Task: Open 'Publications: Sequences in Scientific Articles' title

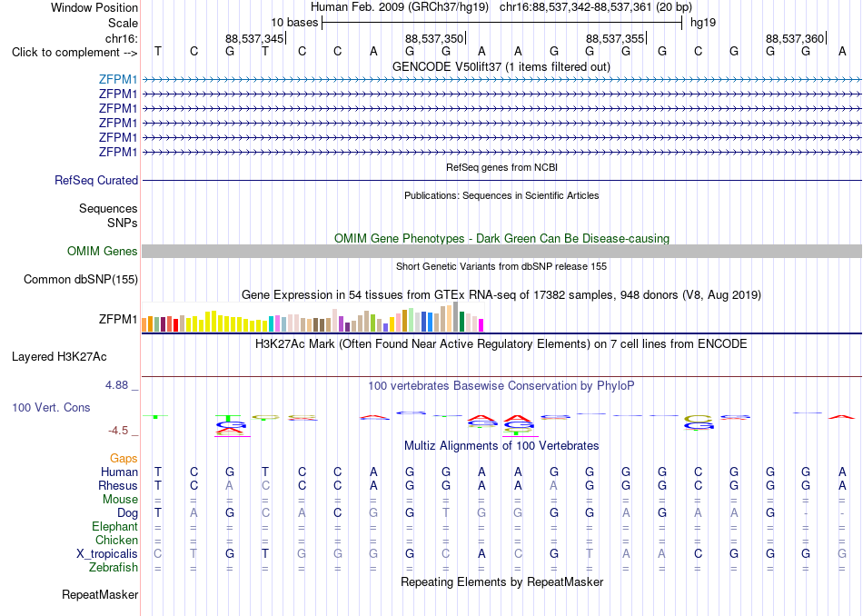Action: (x=501, y=195)
